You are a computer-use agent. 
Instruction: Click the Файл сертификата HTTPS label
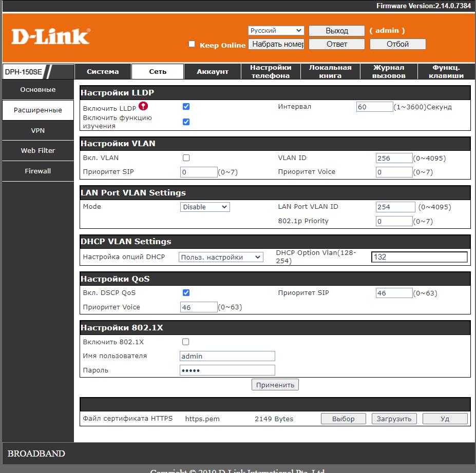point(127,419)
